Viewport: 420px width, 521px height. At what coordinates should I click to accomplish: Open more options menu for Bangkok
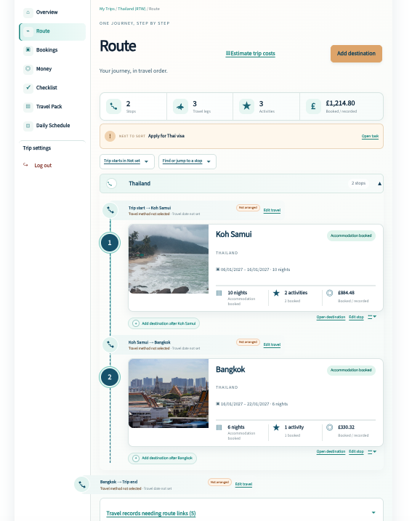coord(372,451)
